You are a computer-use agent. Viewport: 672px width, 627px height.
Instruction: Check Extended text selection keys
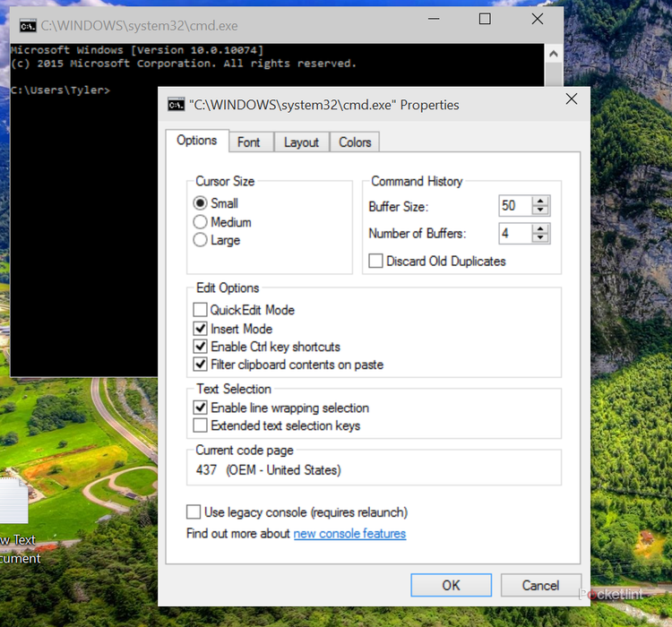(x=200, y=425)
